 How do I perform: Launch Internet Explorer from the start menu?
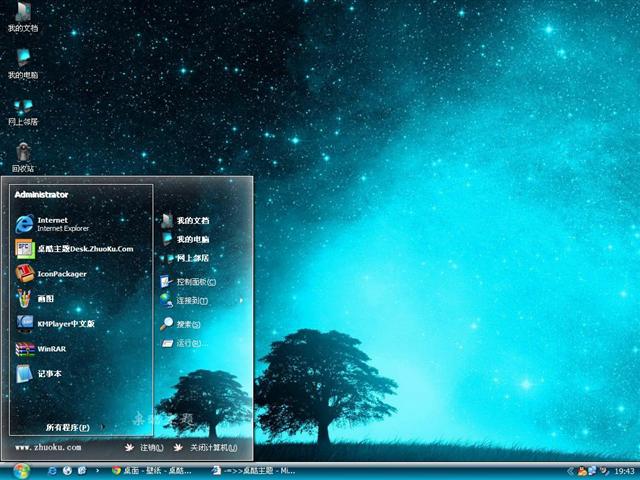(52, 224)
